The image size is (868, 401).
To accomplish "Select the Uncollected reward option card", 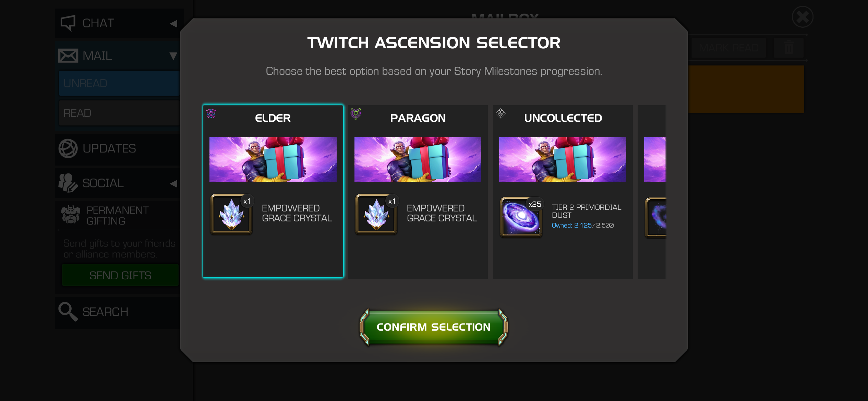I will [563, 192].
